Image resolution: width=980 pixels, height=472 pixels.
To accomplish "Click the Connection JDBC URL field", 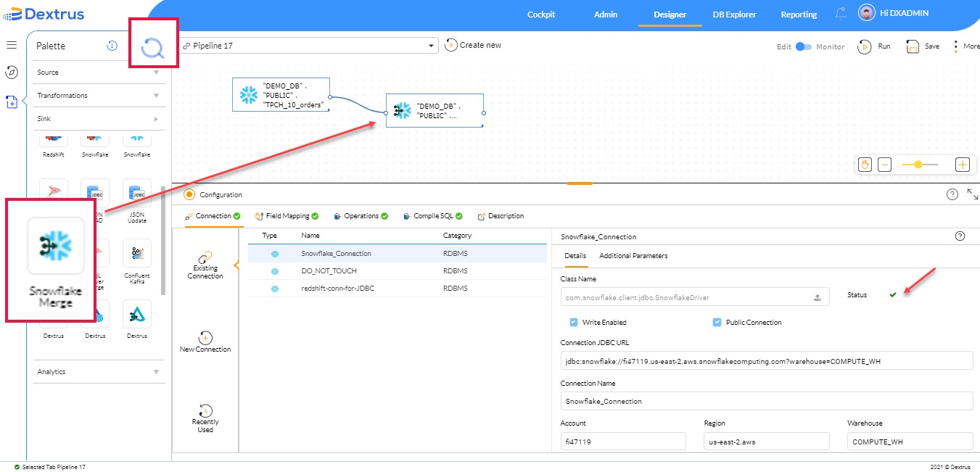I will 767,360.
